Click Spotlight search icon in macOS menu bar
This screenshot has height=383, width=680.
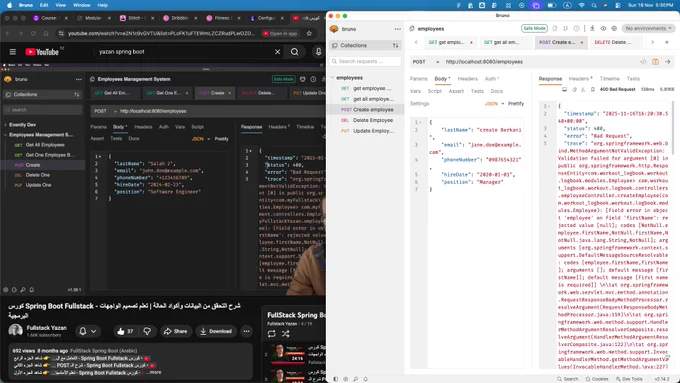click(x=594, y=5)
